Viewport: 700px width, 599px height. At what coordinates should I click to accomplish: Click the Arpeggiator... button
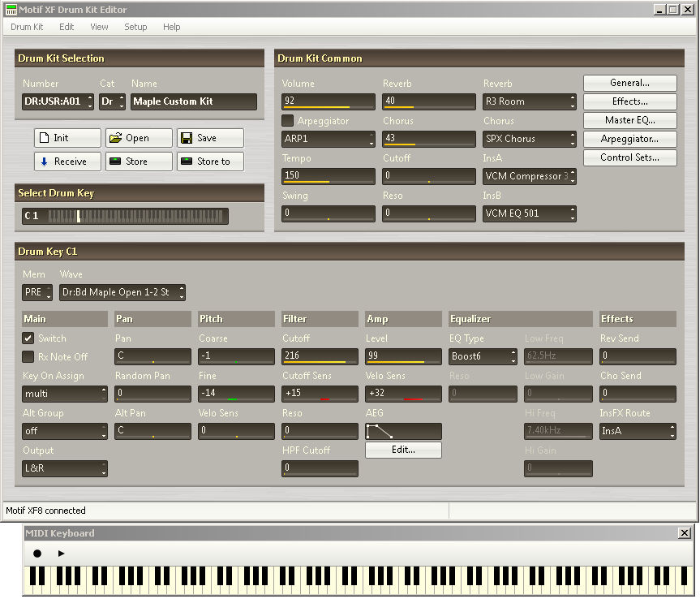[x=630, y=140]
